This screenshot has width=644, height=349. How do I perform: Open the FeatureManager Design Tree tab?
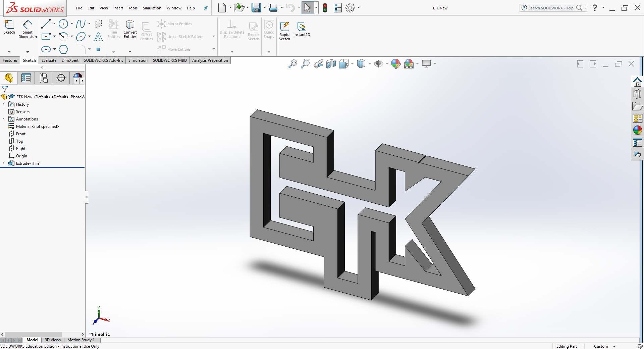(9, 78)
